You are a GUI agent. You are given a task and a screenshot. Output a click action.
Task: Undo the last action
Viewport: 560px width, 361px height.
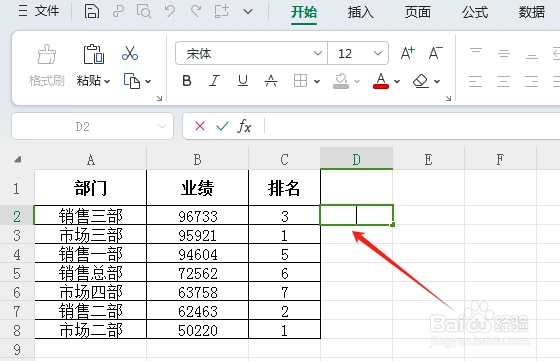click(x=170, y=11)
